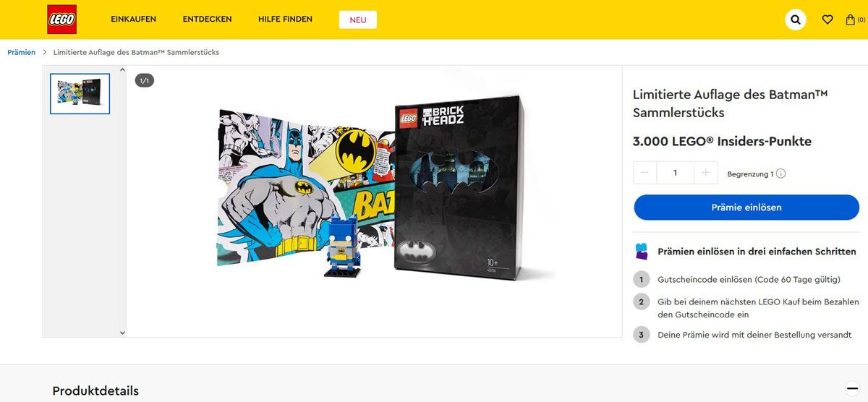This screenshot has height=402, width=868.
Task: Open the shopping bag icon
Action: (x=851, y=20)
